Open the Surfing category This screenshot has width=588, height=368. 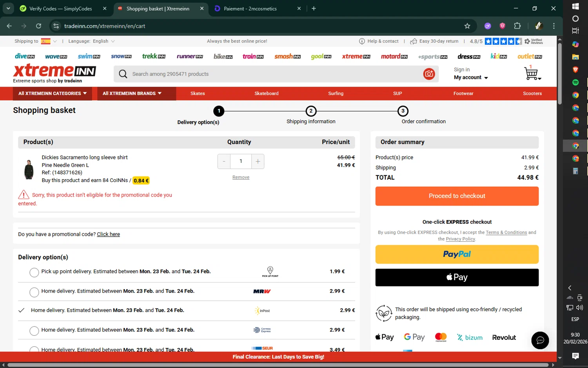[336, 93]
